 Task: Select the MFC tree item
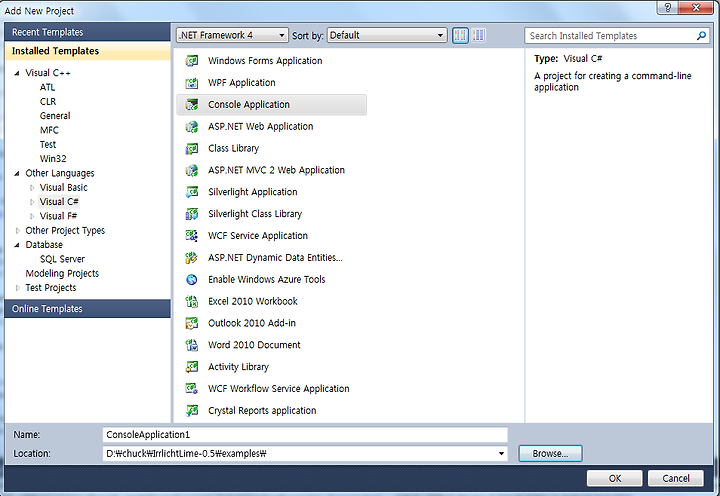pyautogui.click(x=49, y=130)
